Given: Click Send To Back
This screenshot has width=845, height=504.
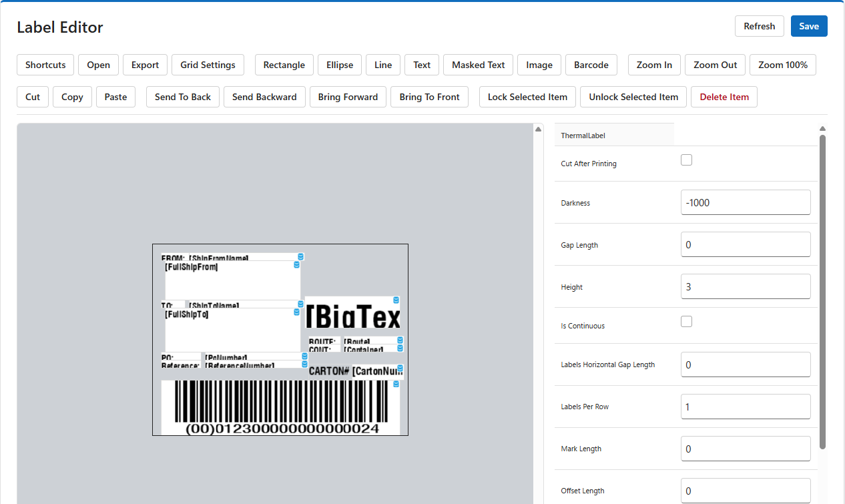Looking at the screenshot, I should tap(183, 97).
